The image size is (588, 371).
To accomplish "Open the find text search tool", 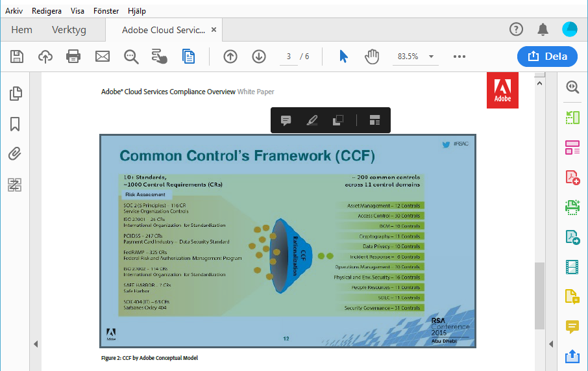I will 131,57.
